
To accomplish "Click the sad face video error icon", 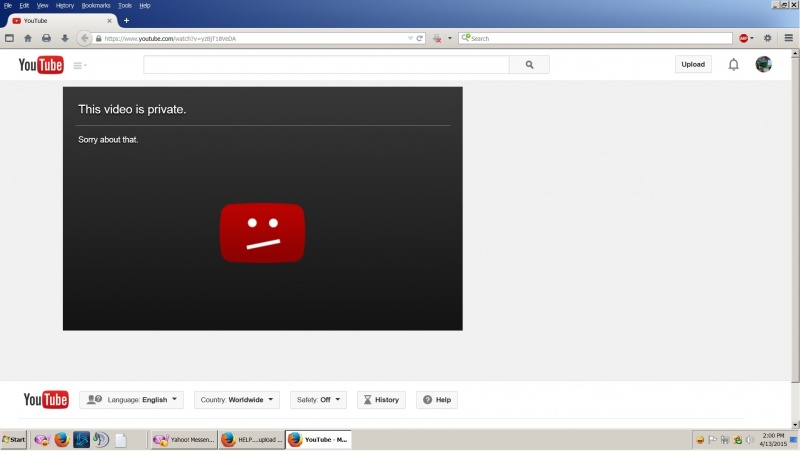I will (263, 233).
